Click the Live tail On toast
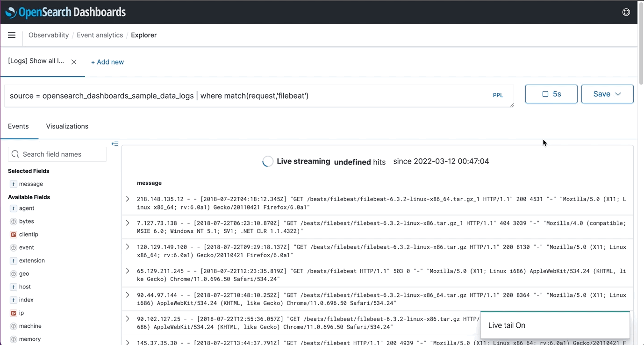 (x=555, y=325)
